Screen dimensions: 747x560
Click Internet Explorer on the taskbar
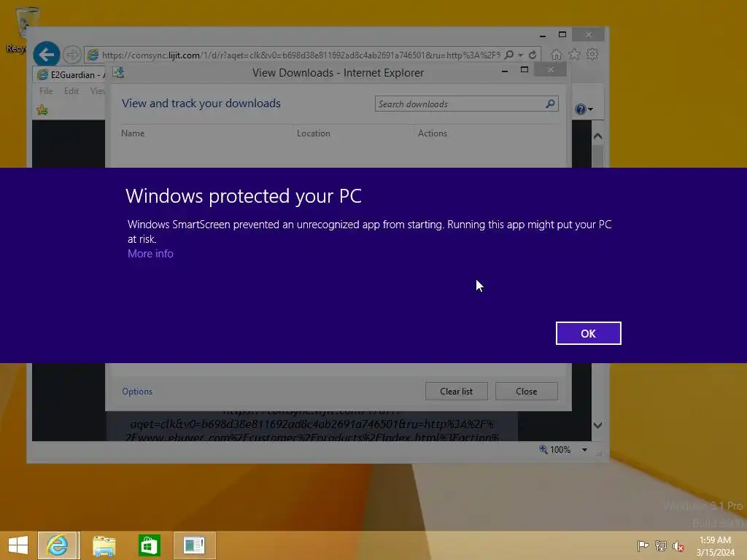(58, 545)
